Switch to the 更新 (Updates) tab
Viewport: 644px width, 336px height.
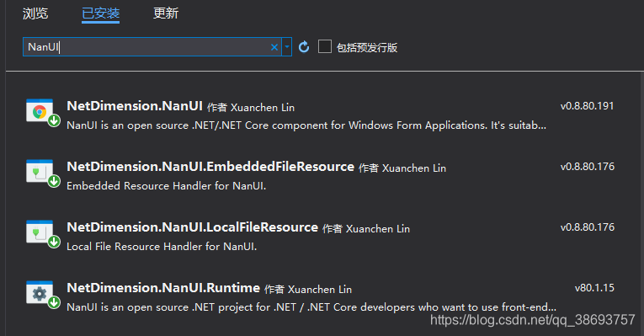(166, 13)
